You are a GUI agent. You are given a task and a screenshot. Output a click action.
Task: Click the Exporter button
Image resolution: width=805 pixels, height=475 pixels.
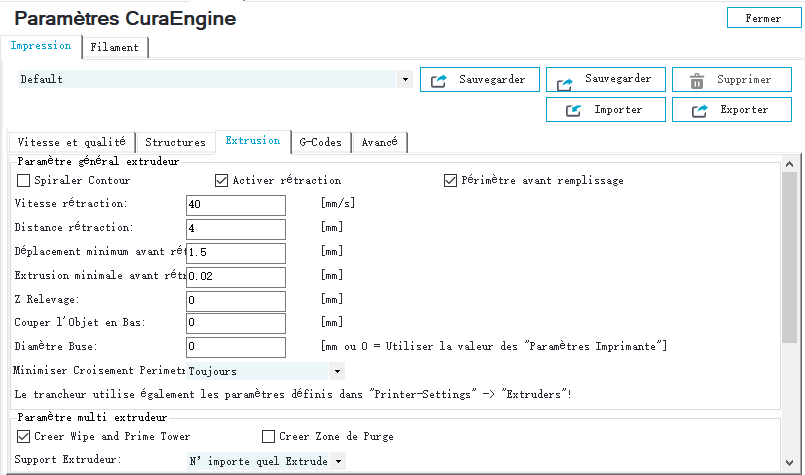click(732, 109)
